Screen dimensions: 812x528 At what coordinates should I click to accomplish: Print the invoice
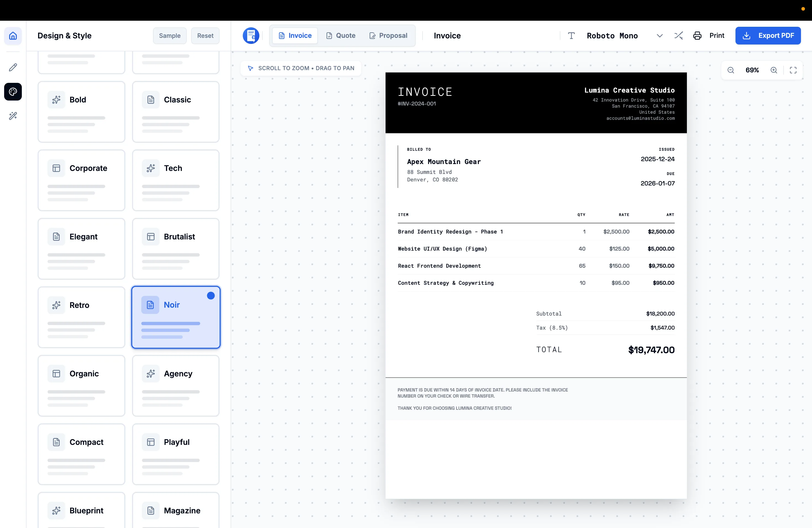click(x=709, y=35)
